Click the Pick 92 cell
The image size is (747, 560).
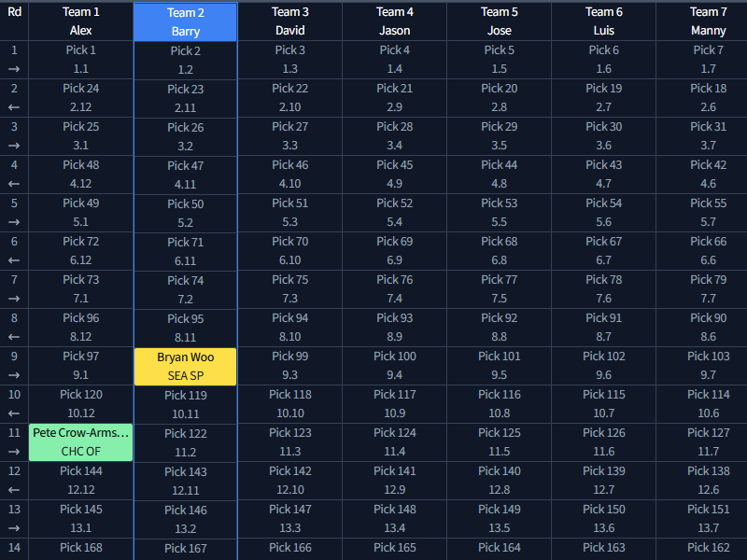pos(500,328)
